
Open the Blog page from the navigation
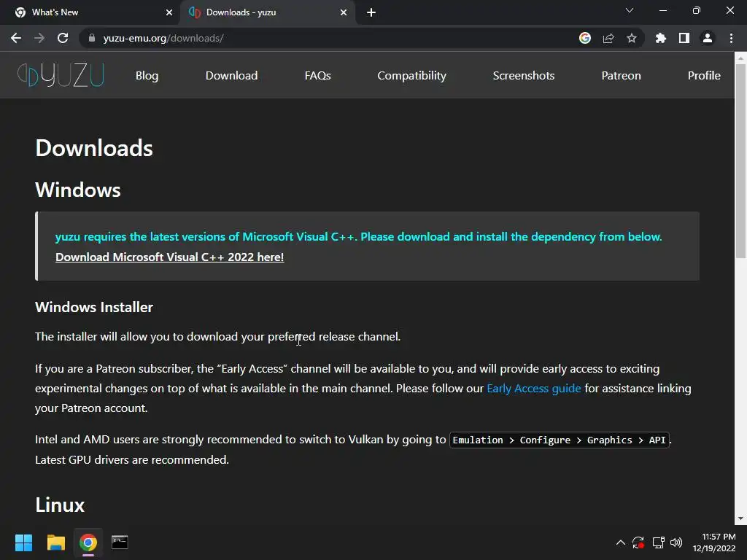pos(147,75)
